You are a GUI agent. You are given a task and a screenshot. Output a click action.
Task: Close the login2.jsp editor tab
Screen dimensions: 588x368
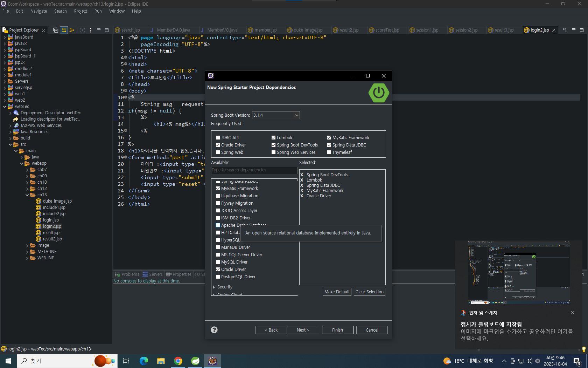[554, 30]
